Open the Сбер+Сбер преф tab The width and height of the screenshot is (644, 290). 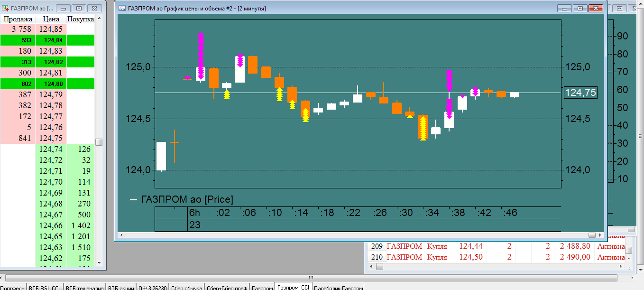[227, 287]
